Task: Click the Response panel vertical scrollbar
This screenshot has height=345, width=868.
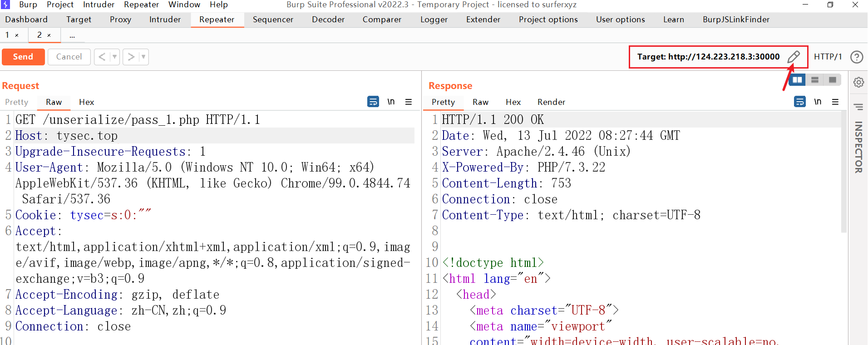Action: [844, 172]
